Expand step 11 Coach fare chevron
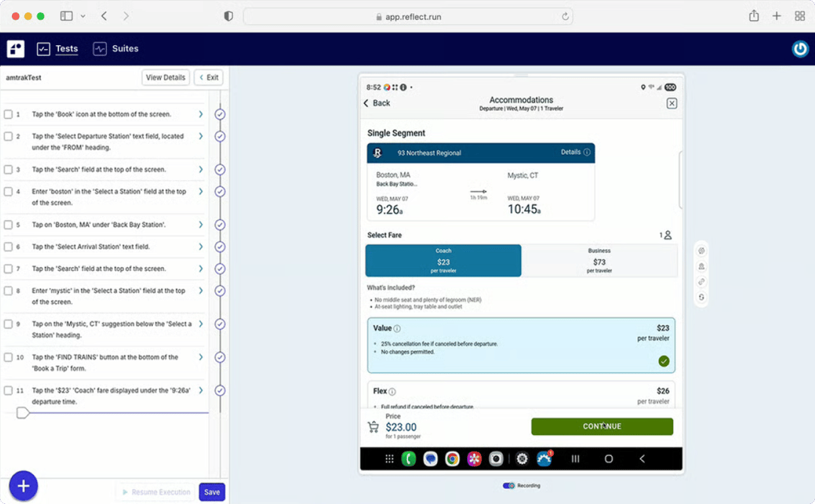 pyautogui.click(x=201, y=390)
